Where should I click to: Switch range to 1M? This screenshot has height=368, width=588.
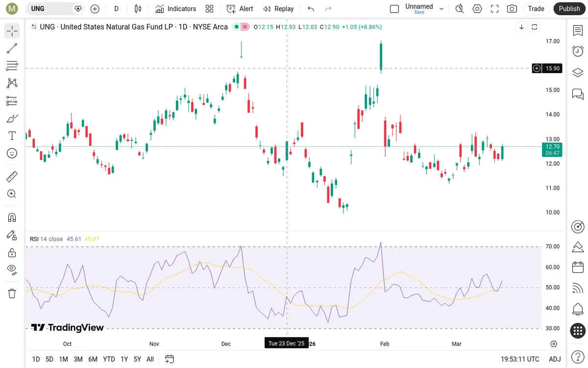coord(63,359)
